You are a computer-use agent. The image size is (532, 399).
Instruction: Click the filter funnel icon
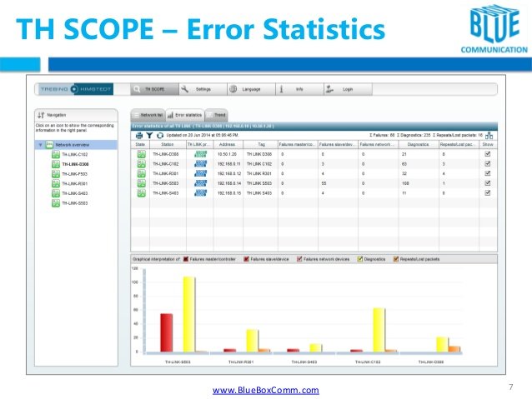148,134
